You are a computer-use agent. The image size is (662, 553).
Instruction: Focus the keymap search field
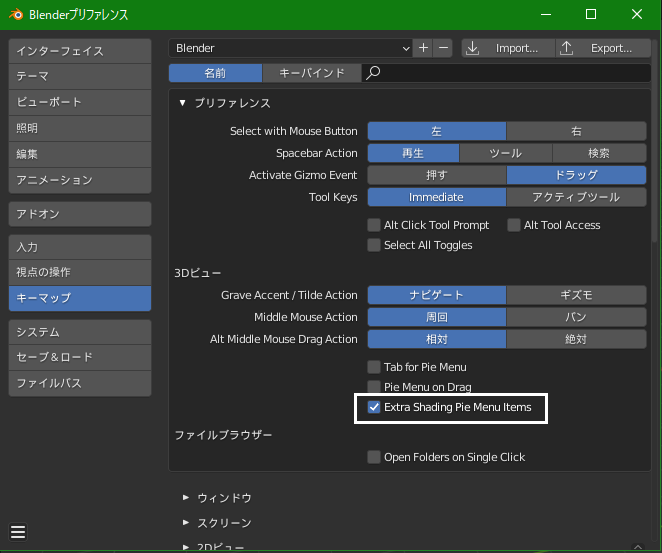(506, 73)
